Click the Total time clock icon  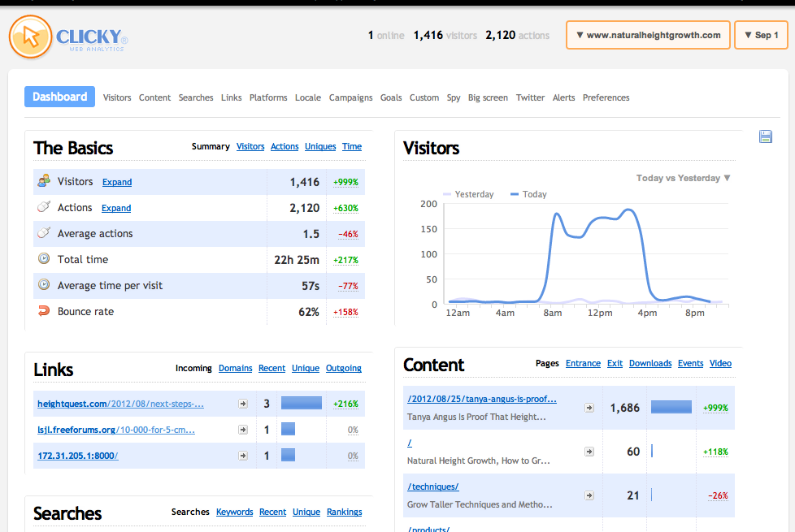coord(44,258)
